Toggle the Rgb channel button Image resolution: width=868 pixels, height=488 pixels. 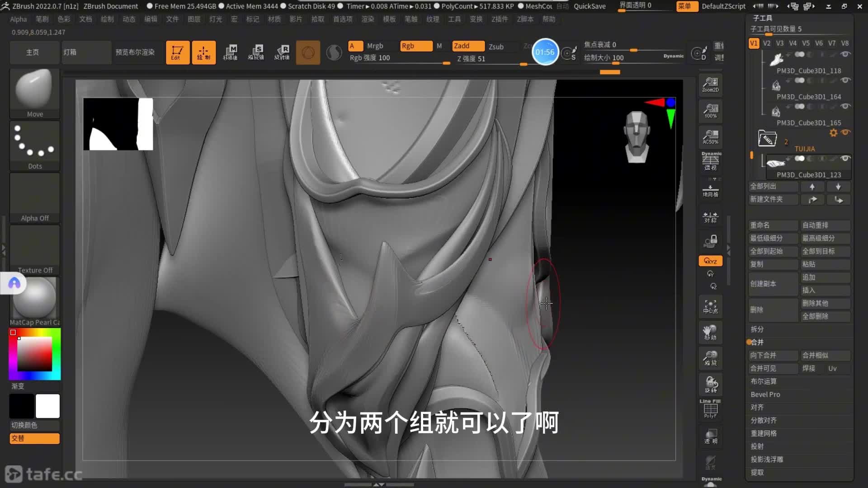point(415,46)
